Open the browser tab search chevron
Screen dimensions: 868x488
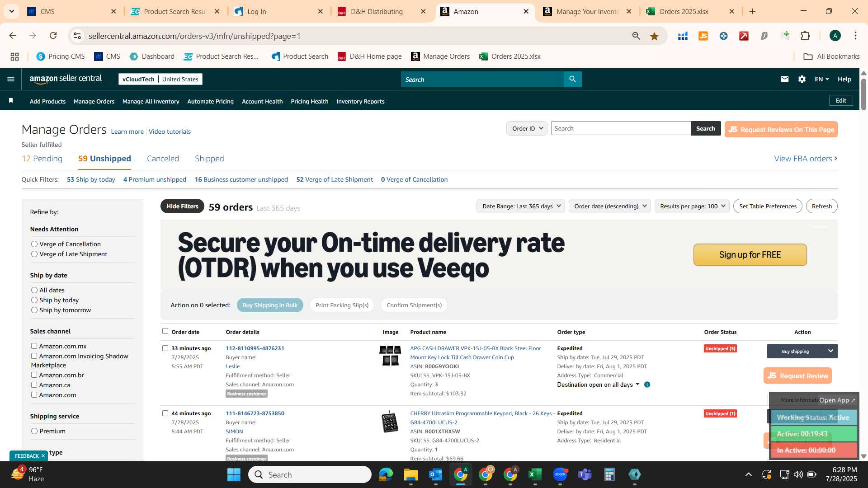[x=11, y=11]
